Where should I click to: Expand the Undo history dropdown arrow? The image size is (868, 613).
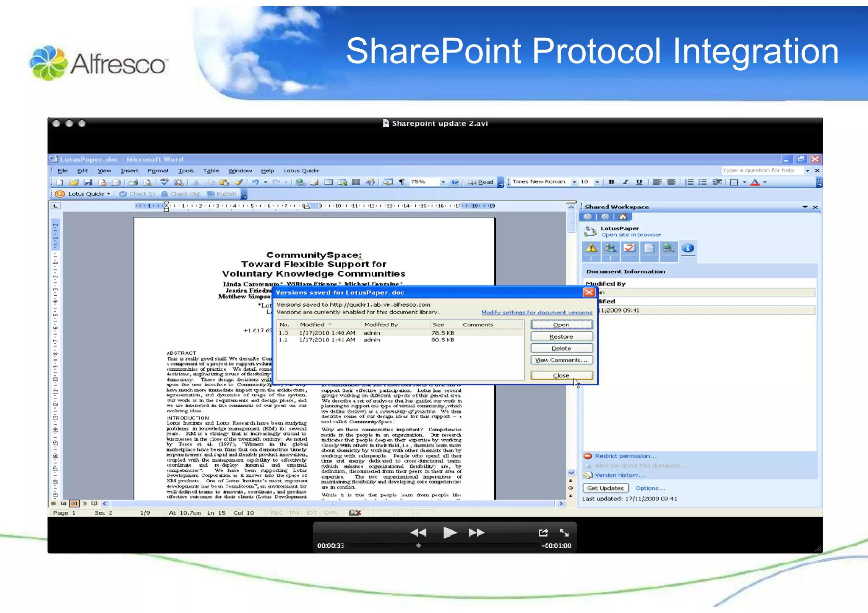[x=266, y=182]
